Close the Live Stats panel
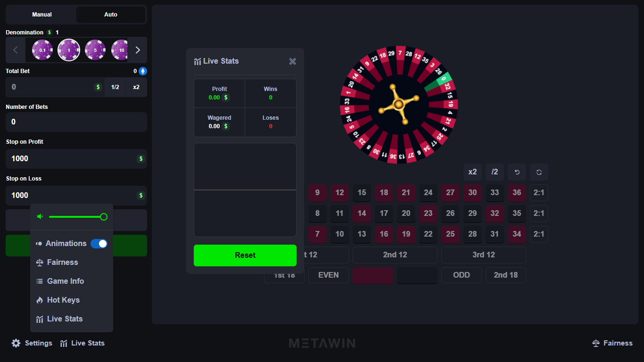The image size is (644, 362). (293, 61)
